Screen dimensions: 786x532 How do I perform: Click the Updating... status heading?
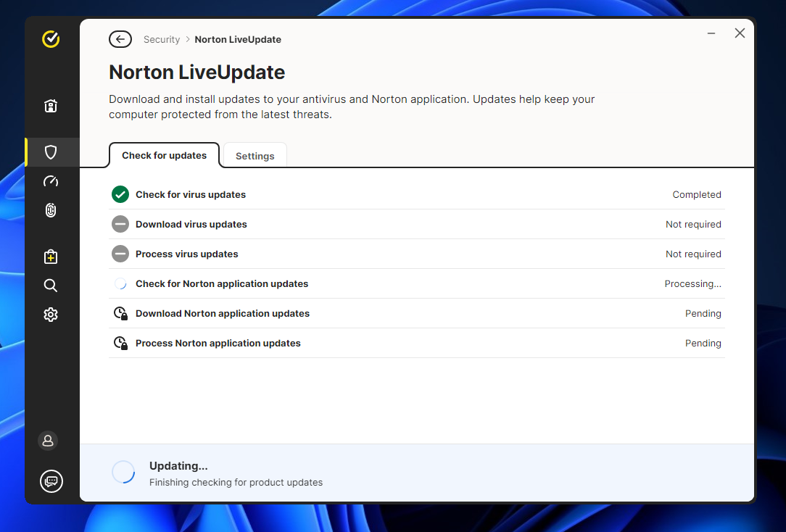coord(178,466)
